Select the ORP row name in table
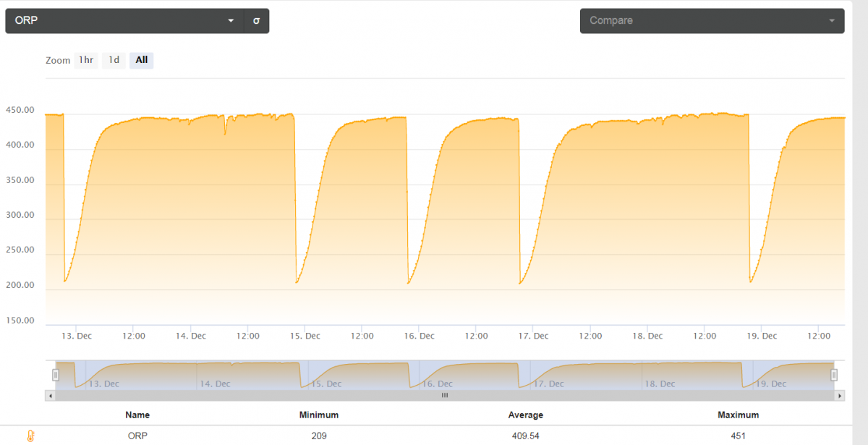 coord(137,436)
